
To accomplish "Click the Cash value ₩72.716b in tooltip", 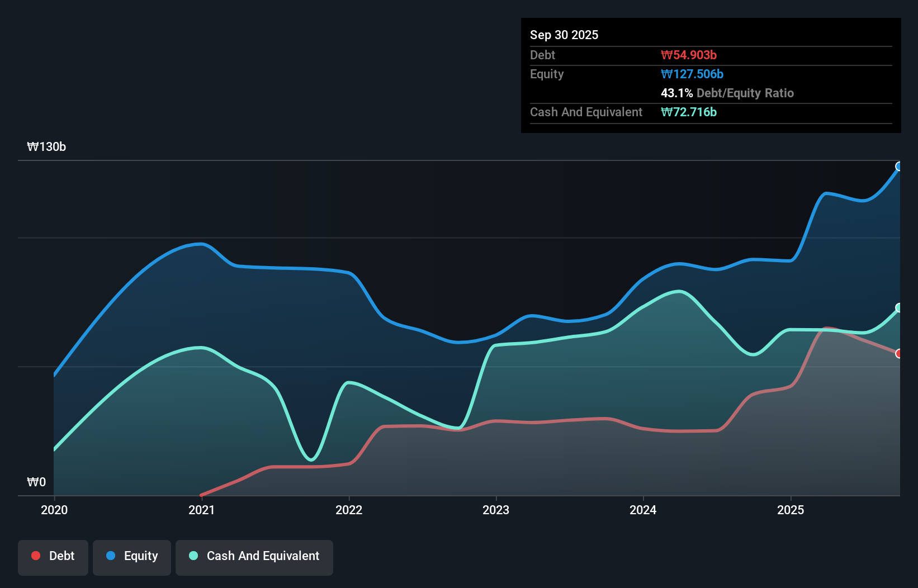I will click(689, 112).
